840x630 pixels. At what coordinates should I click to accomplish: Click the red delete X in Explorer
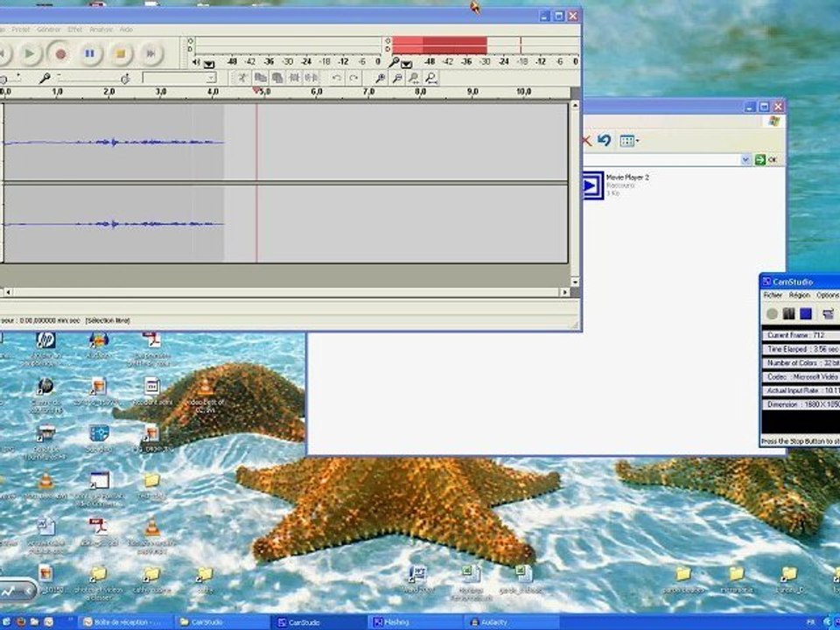[586, 141]
